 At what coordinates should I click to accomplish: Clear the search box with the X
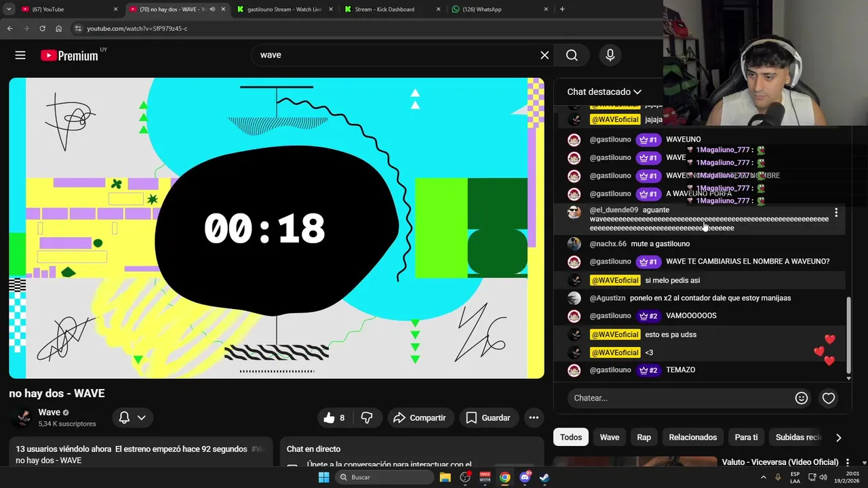coord(545,56)
